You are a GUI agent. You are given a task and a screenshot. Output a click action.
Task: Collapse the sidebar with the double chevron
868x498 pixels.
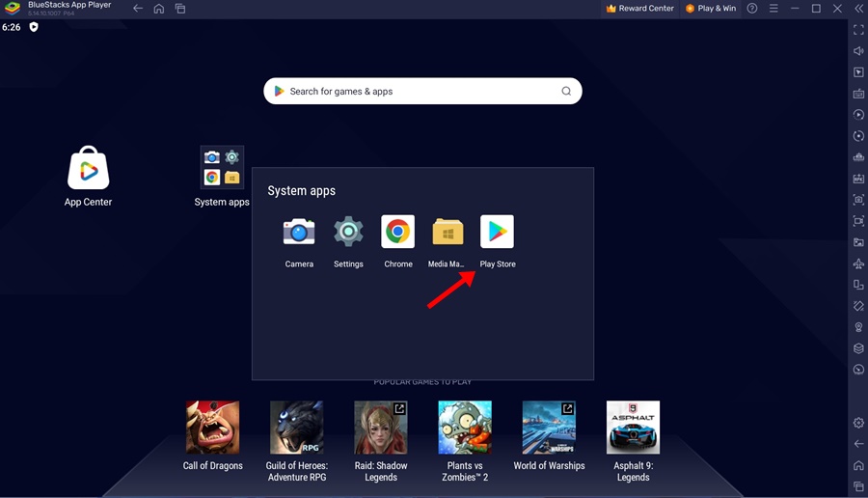(x=858, y=9)
